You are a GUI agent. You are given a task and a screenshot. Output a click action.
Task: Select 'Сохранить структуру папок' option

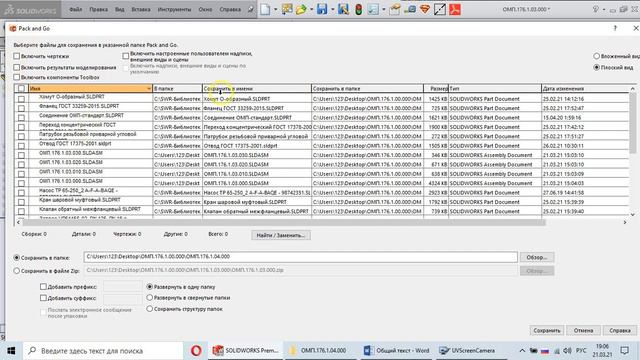[x=149, y=309]
